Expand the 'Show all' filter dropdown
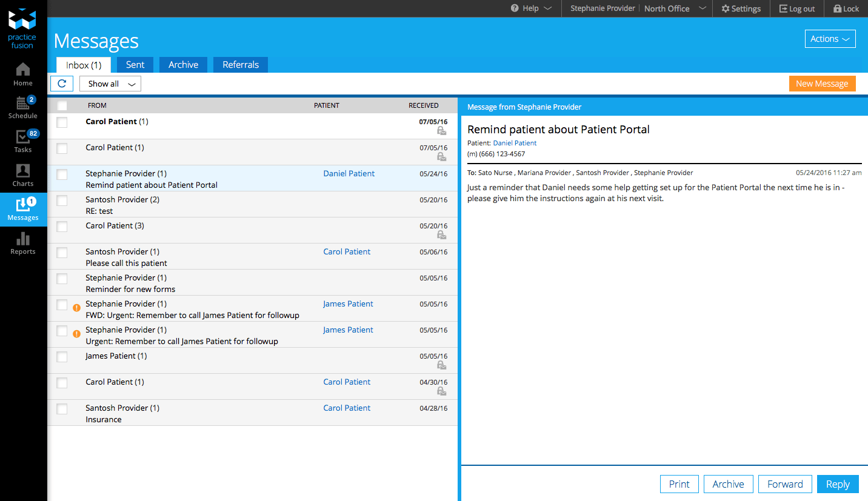This screenshot has height=501, width=868. [110, 84]
